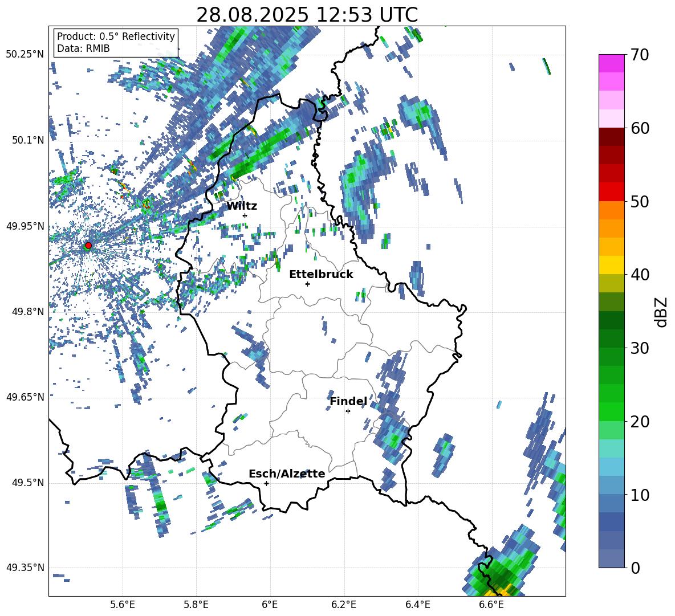Click the Product: 0.5° Reflectivity text
The width and height of the screenshot is (675, 616).
click(116, 36)
